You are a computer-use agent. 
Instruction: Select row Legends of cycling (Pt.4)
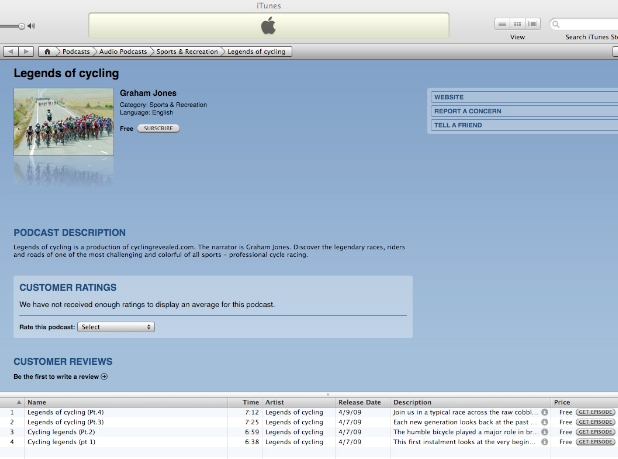tap(309, 412)
